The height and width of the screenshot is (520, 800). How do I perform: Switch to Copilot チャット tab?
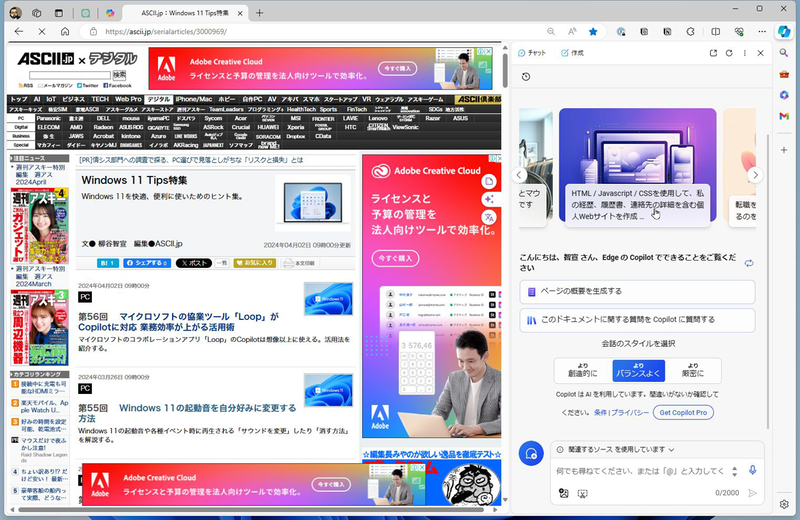(x=532, y=53)
